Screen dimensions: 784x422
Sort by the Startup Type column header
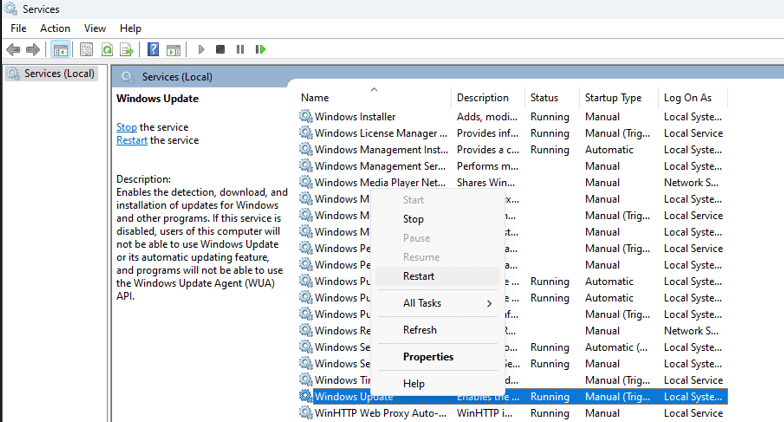[x=620, y=98]
